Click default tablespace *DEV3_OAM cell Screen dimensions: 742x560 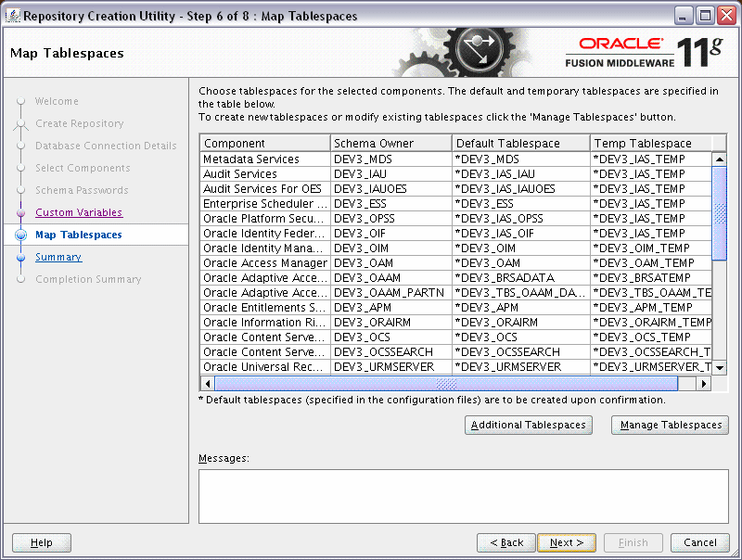click(521, 263)
